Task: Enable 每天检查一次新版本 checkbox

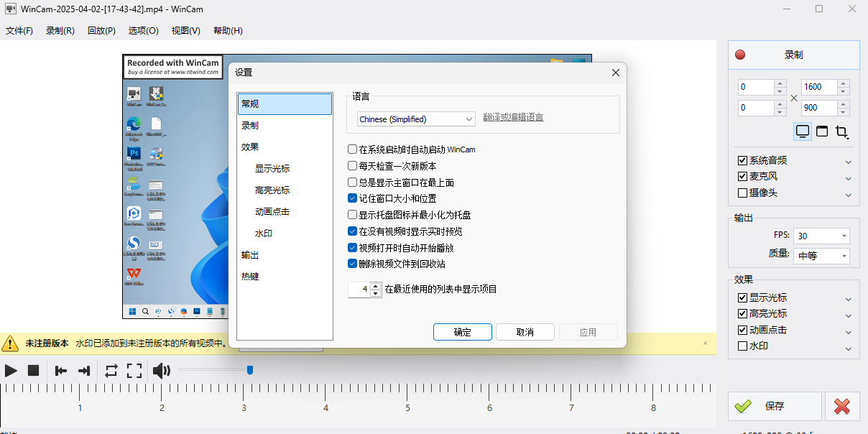Action: click(353, 166)
